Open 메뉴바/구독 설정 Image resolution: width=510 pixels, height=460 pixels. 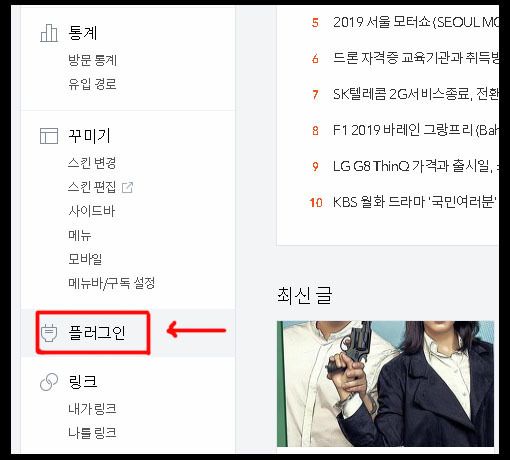pos(112,283)
